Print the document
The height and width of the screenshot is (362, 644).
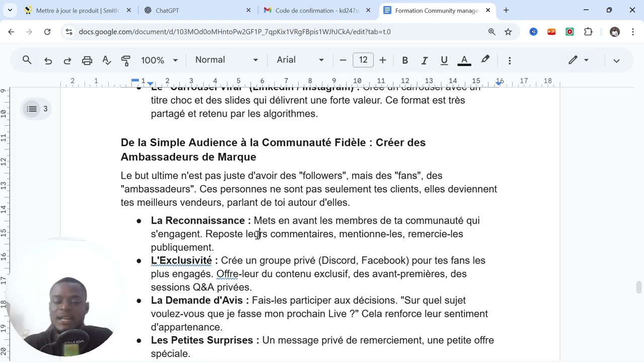(x=87, y=60)
